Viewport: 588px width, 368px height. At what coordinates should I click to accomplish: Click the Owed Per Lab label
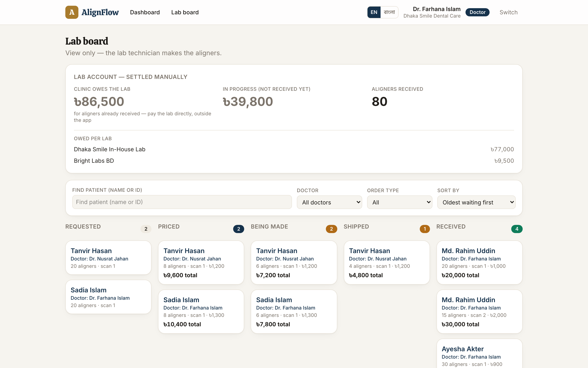coord(93,138)
